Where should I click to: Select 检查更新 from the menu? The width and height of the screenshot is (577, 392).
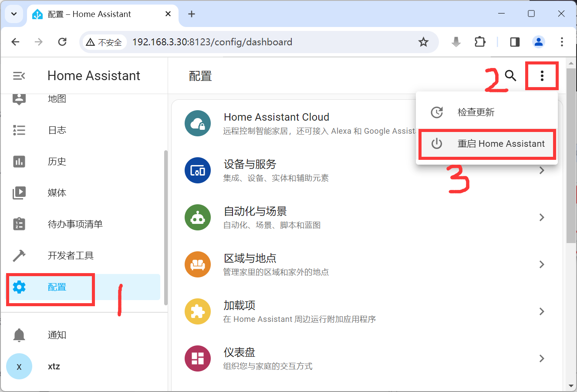click(x=476, y=112)
